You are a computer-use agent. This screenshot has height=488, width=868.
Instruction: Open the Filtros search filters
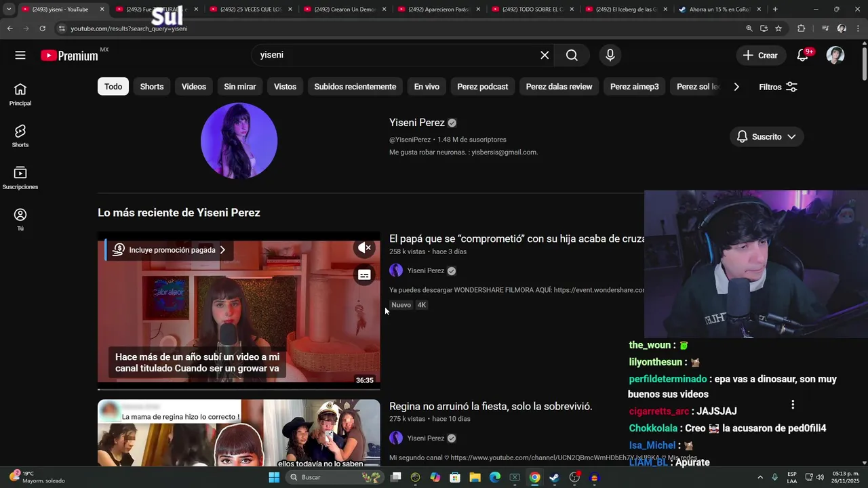click(x=778, y=87)
